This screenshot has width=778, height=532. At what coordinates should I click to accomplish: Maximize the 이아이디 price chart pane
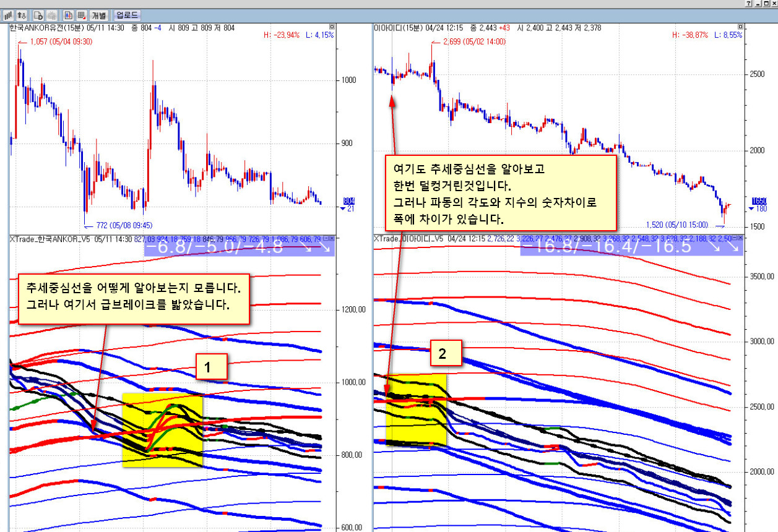click(741, 27)
